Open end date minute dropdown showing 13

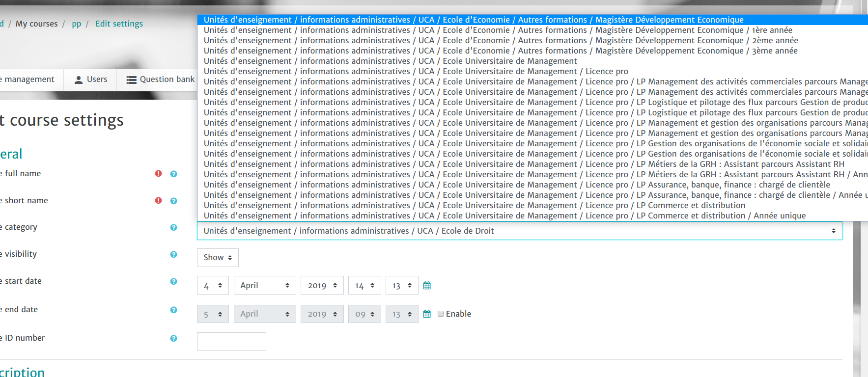click(402, 314)
